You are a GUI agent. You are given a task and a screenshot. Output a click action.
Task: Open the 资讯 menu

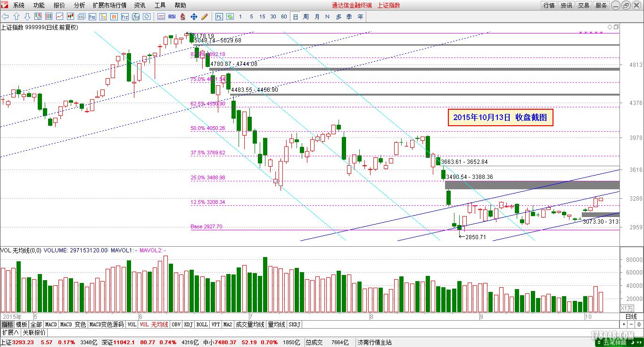pyautogui.click(x=140, y=5)
